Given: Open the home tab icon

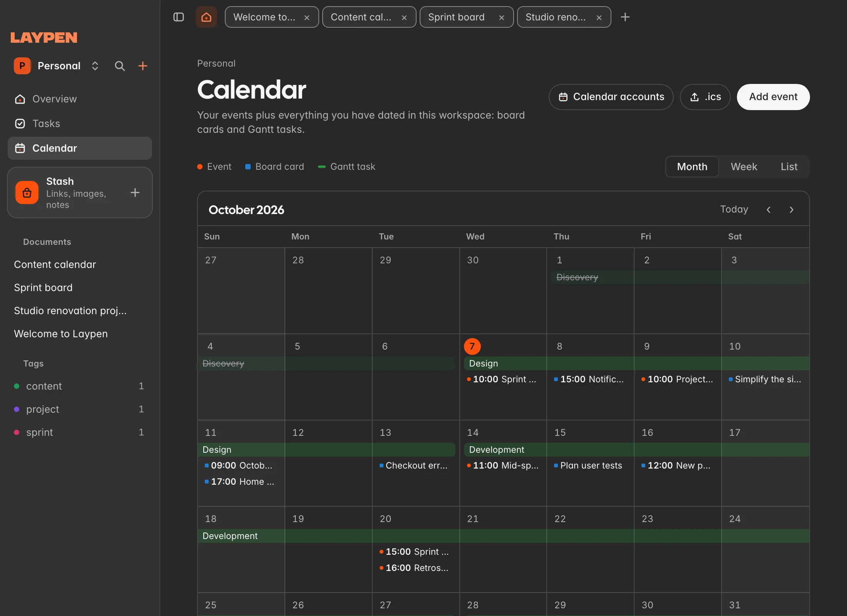Looking at the screenshot, I should (206, 17).
